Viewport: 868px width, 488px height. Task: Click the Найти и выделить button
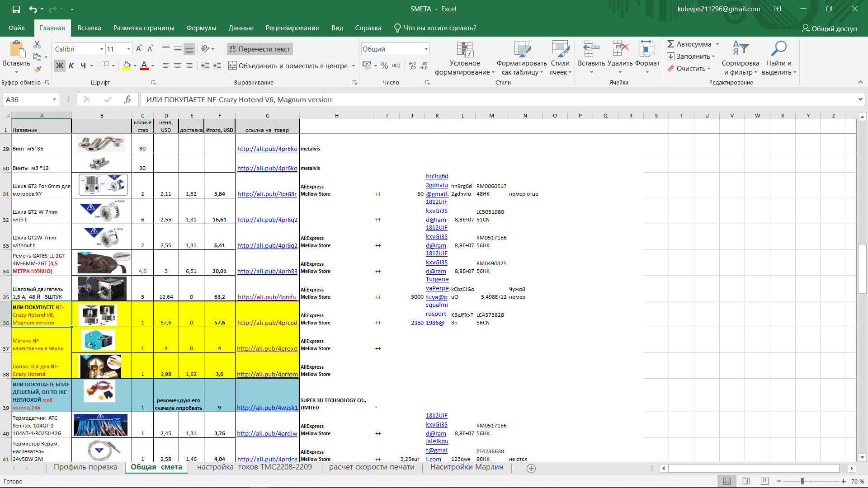click(779, 59)
